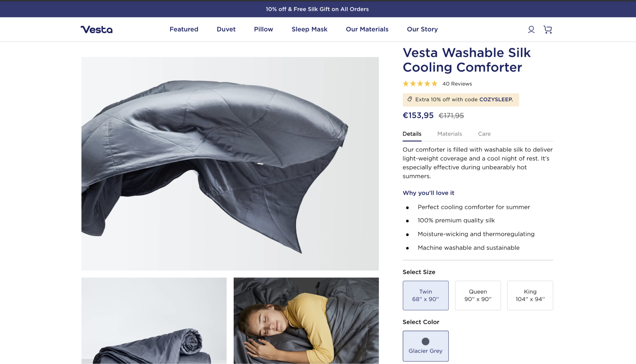Open the Duvet menu item
Screen dimensions: 636x364
click(x=226, y=29)
